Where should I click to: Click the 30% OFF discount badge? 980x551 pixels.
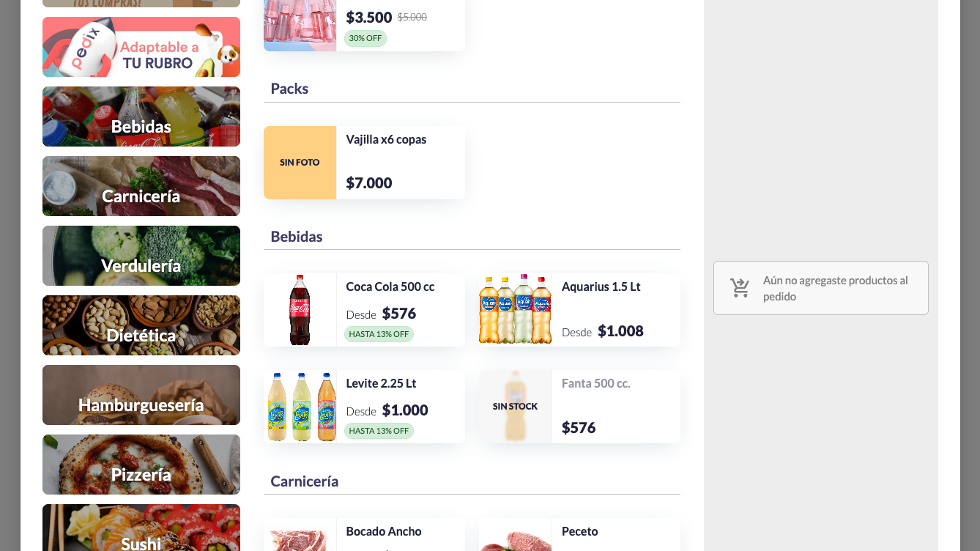(x=365, y=38)
